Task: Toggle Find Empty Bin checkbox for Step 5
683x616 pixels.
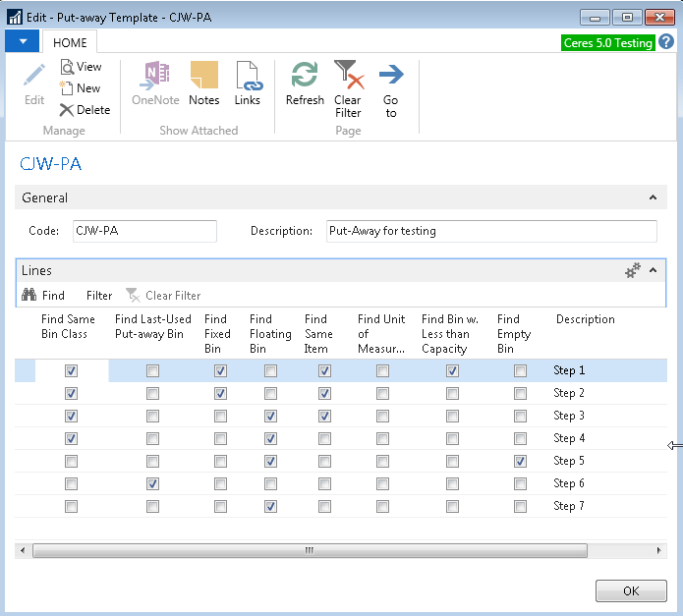Action: (520, 462)
